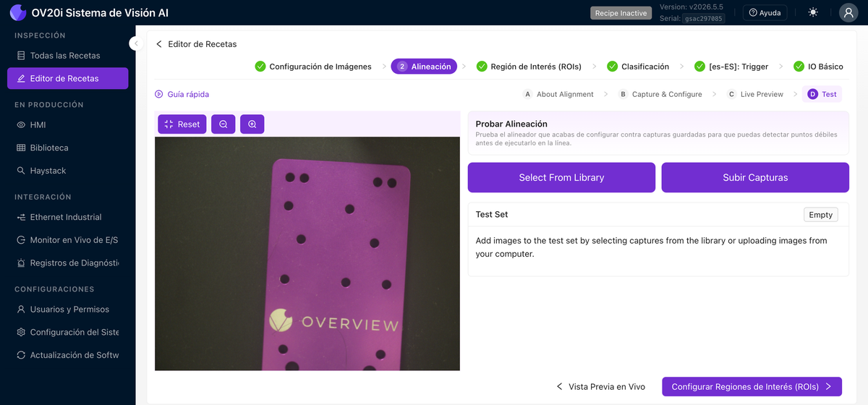Go to Clasificación step
Screen dimensions: 868x405
[638, 67]
